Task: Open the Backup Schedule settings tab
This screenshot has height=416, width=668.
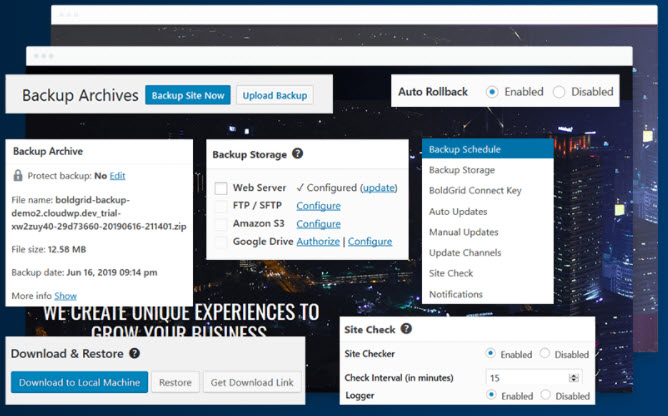Action: tap(488, 149)
